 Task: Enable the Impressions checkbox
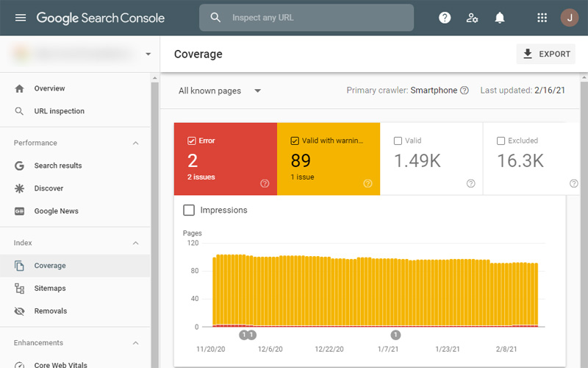[x=189, y=210]
